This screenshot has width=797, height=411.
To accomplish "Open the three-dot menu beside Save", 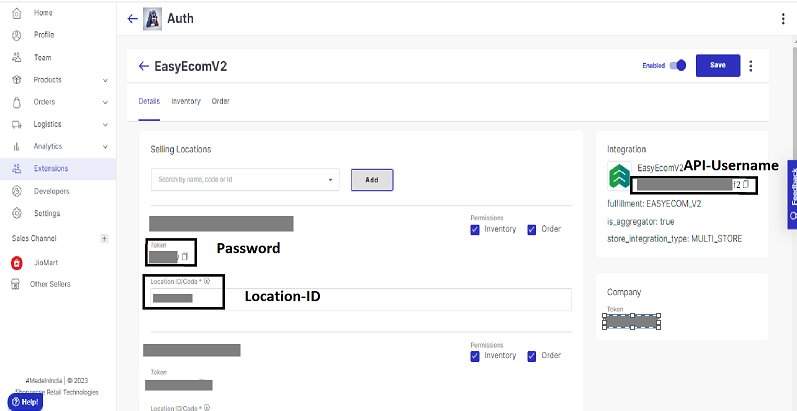I will [751, 66].
